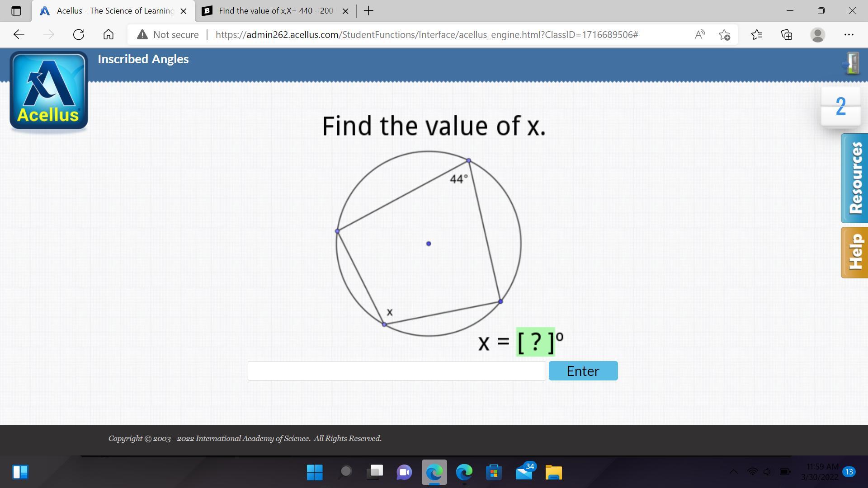
Task: Refresh the page with reload icon
Action: coord(79,35)
